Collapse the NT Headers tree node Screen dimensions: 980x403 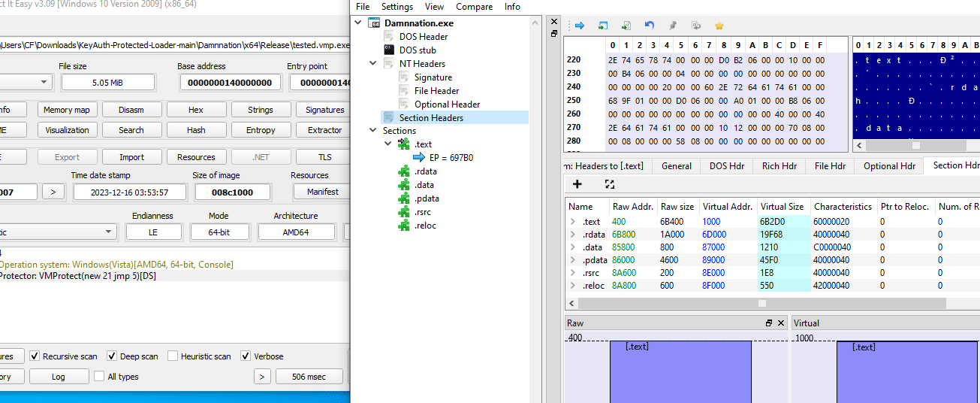[x=373, y=64]
